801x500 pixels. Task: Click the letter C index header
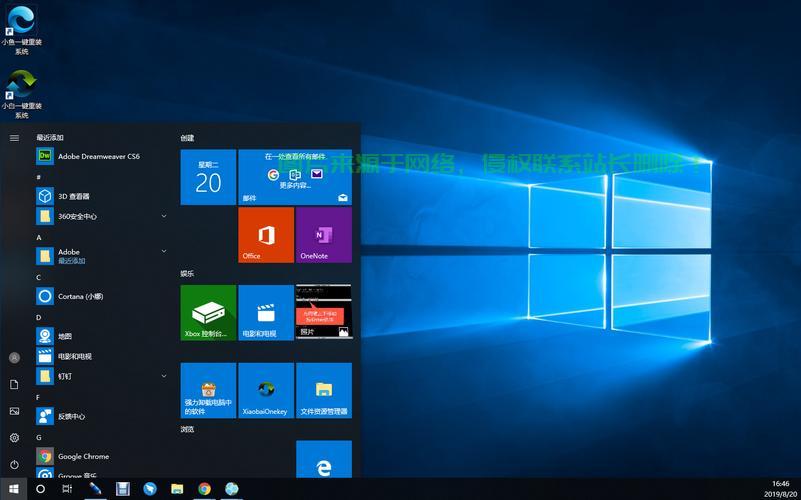click(x=39, y=277)
